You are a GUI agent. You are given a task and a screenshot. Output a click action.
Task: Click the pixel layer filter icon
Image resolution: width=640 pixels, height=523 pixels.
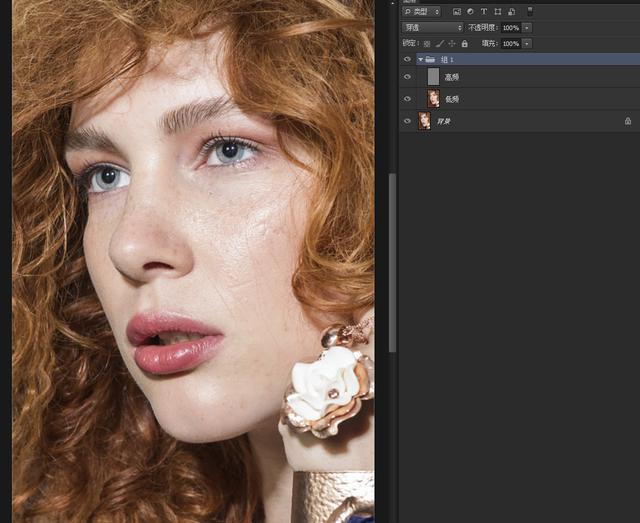coord(456,12)
